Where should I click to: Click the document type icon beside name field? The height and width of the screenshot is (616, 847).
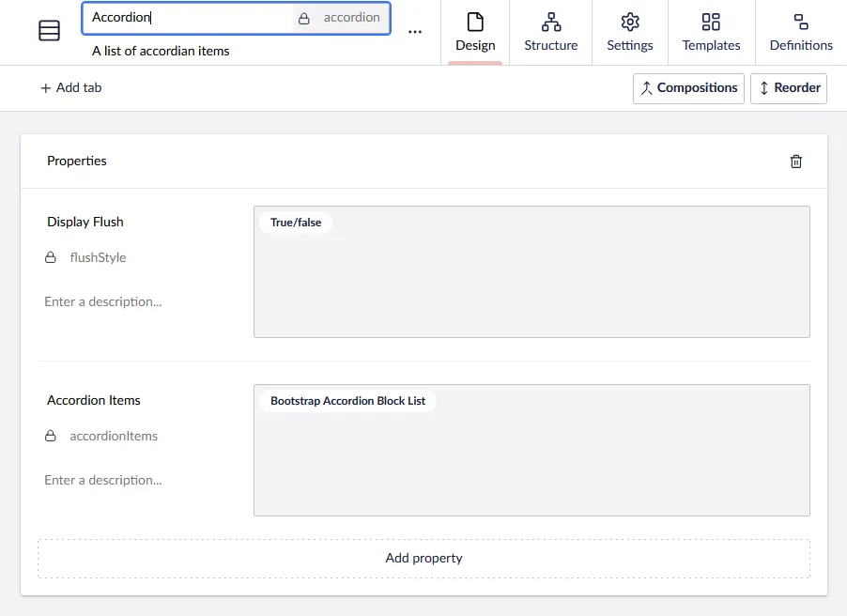click(49, 31)
